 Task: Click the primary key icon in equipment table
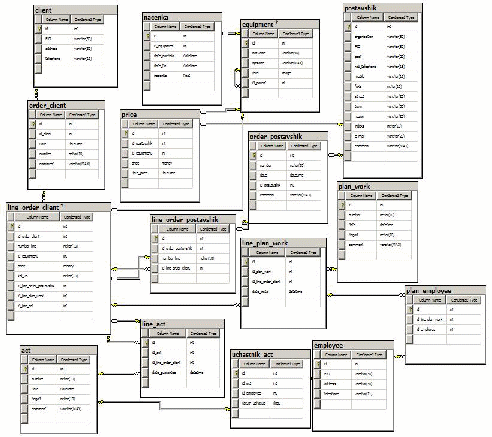(x=245, y=43)
